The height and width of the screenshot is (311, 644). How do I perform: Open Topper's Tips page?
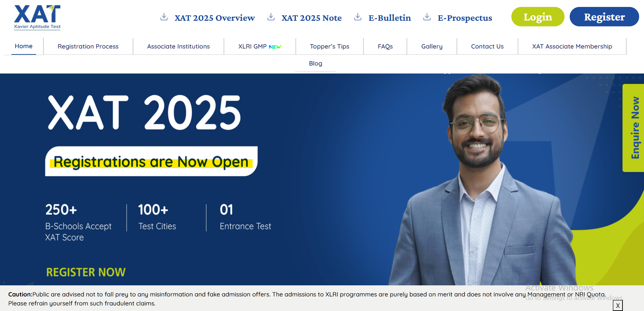pyautogui.click(x=329, y=46)
